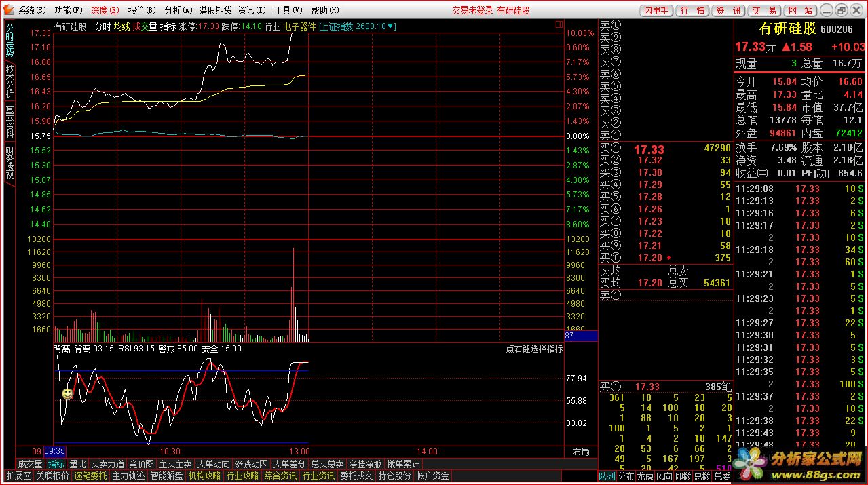Click the 扩展区 tab in bottom bar
The height and width of the screenshot is (485, 868).
(x=18, y=476)
